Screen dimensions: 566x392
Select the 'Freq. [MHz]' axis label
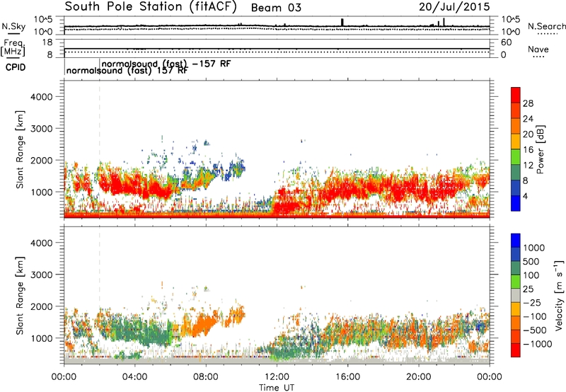(x=13, y=47)
